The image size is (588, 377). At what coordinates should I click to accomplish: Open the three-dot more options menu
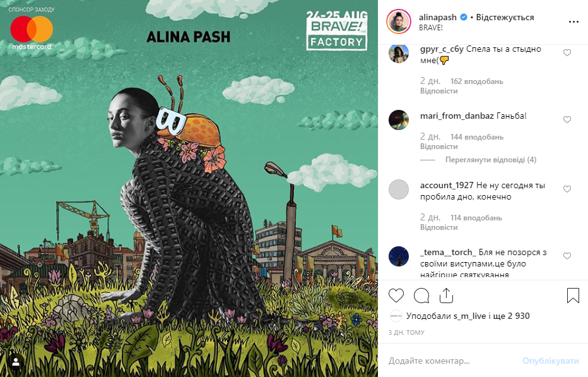pos(573,21)
